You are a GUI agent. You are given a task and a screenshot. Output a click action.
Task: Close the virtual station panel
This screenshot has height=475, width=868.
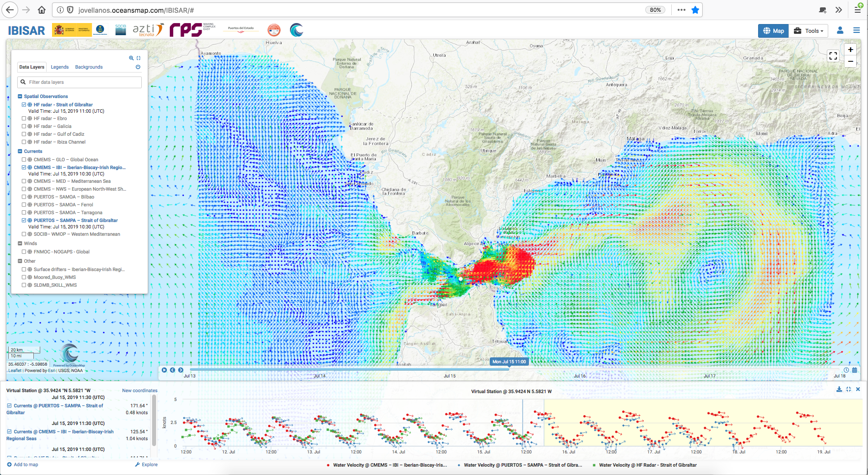click(x=858, y=389)
